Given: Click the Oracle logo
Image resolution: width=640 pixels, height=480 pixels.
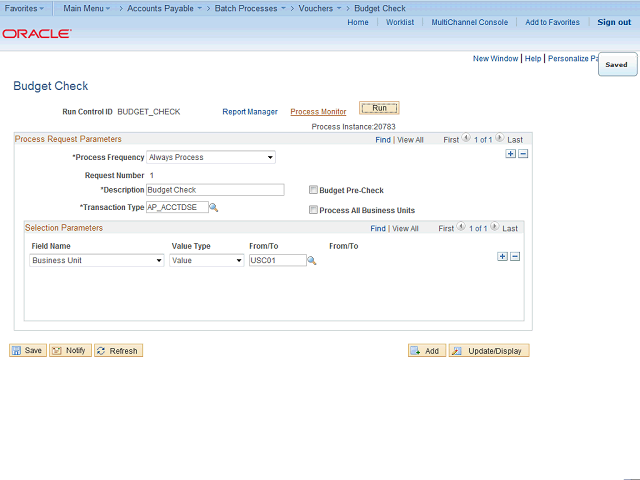Looking at the screenshot, I should [x=37, y=33].
